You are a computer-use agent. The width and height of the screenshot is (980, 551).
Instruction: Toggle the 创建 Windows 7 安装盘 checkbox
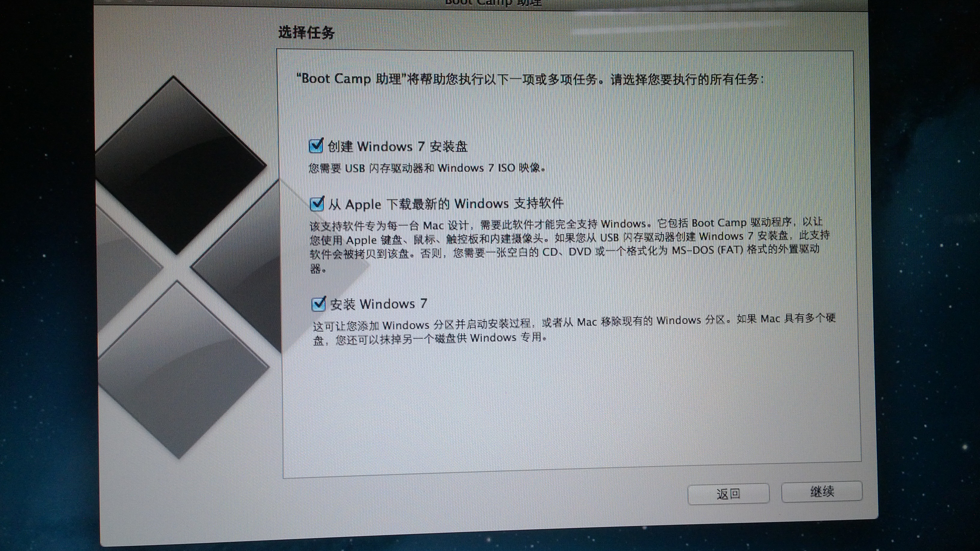(316, 146)
